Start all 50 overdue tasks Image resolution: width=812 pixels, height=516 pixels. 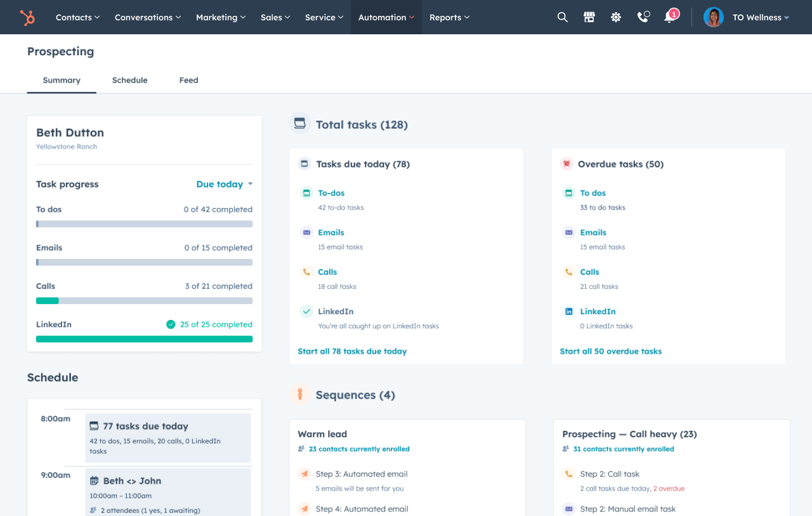[611, 351]
